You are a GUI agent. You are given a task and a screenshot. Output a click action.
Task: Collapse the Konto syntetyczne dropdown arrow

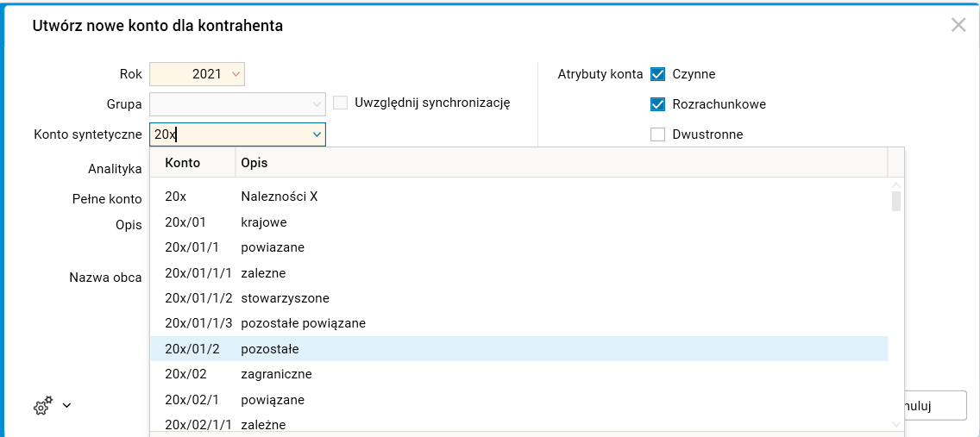click(317, 134)
